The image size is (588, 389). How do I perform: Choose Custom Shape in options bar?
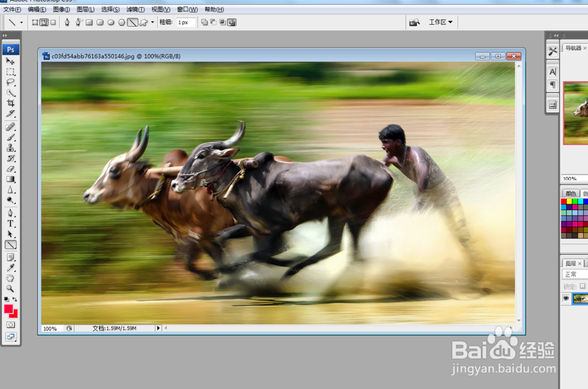[x=143, y=22]
